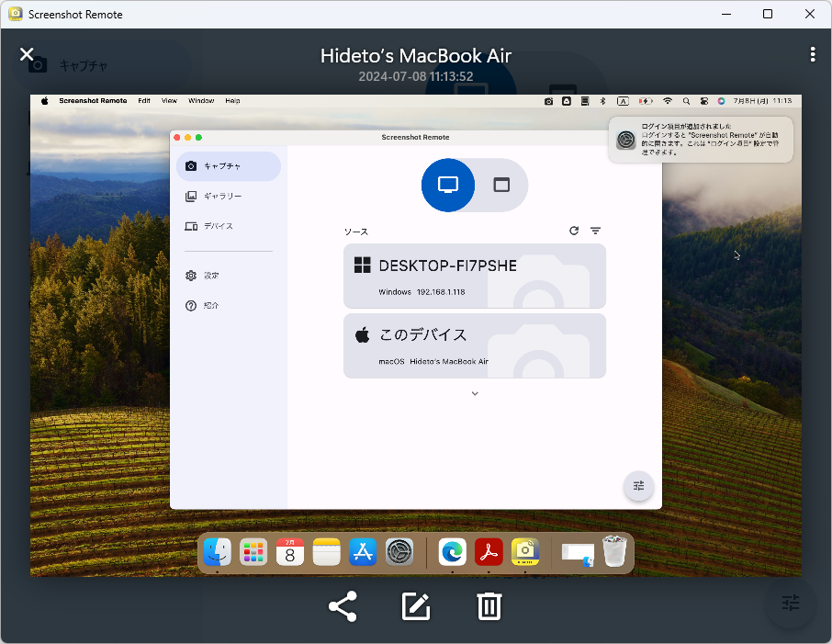The height and width of the screenshot is (644, 832).
Task: Open the Window menu in the menu bar
Action: 200,100
